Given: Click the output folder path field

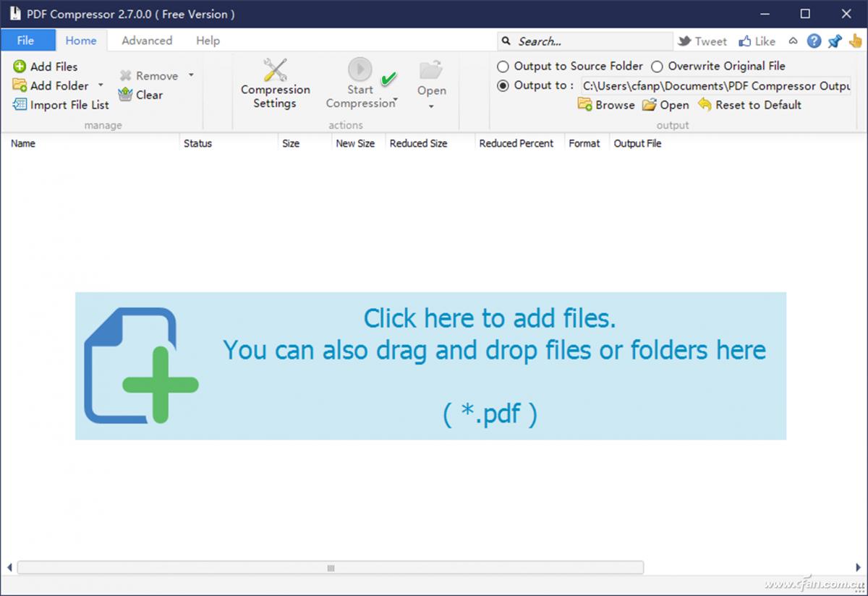Looking at the screenshot, I should pos(715,86).
